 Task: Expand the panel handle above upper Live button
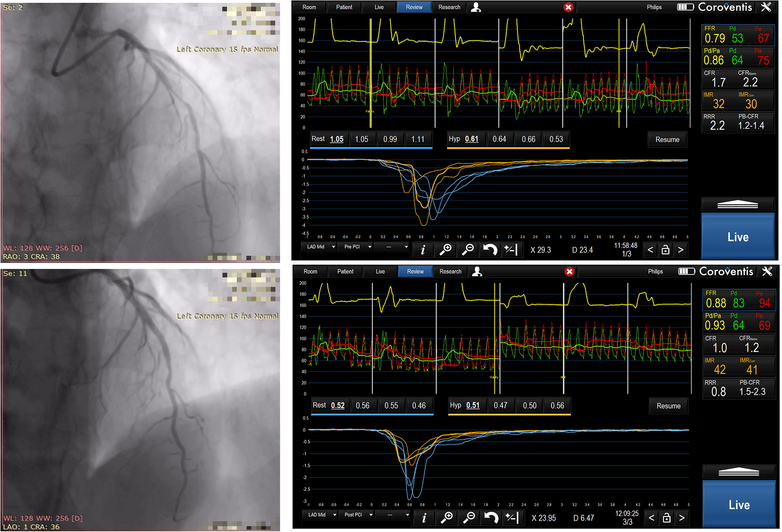tap(737, 204)
